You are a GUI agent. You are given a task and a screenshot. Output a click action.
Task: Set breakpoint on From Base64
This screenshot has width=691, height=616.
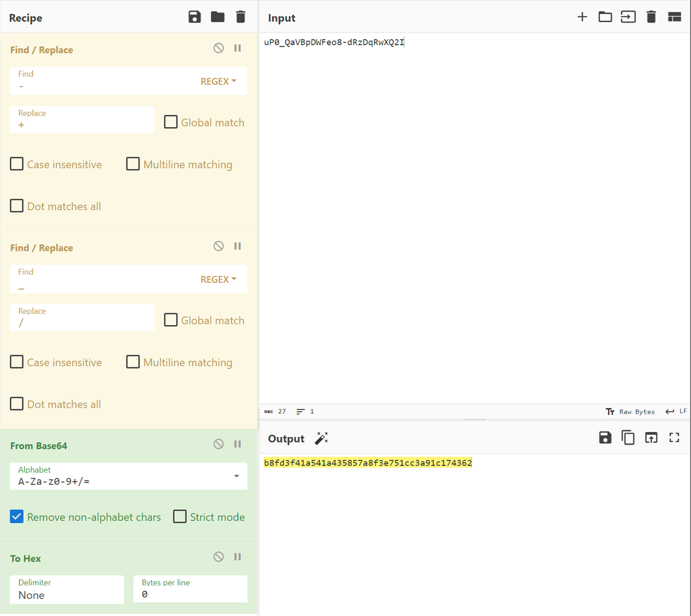[238, 444]
